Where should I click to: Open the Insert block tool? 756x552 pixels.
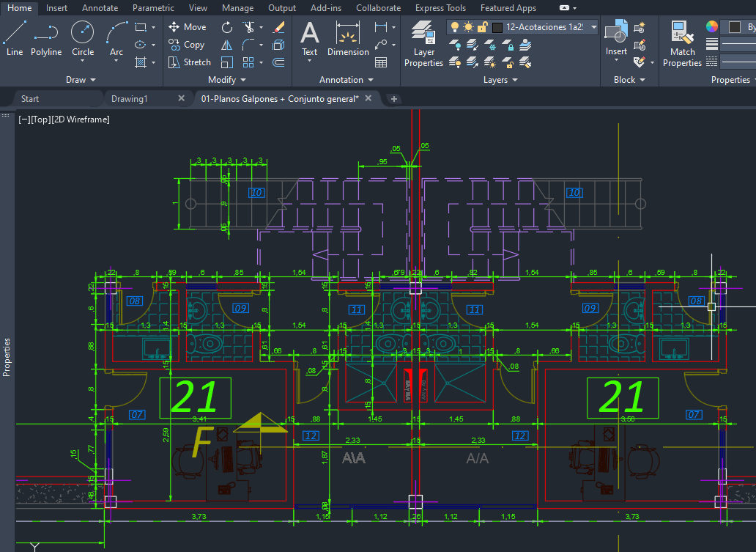click(x=616, y=35)
